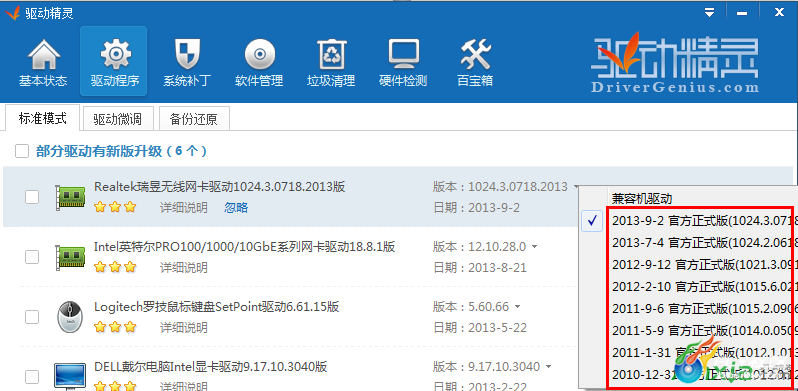798x391 pixels.
Task: Click the 日期：2013-5-22 text
Action: click(x=480, y=327)
